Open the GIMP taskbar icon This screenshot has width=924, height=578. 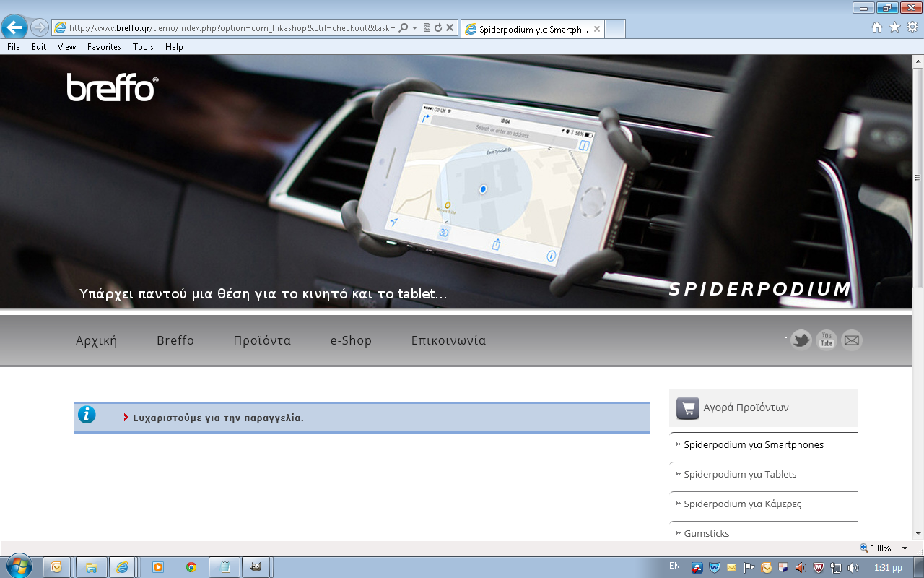tap(256, 567)
